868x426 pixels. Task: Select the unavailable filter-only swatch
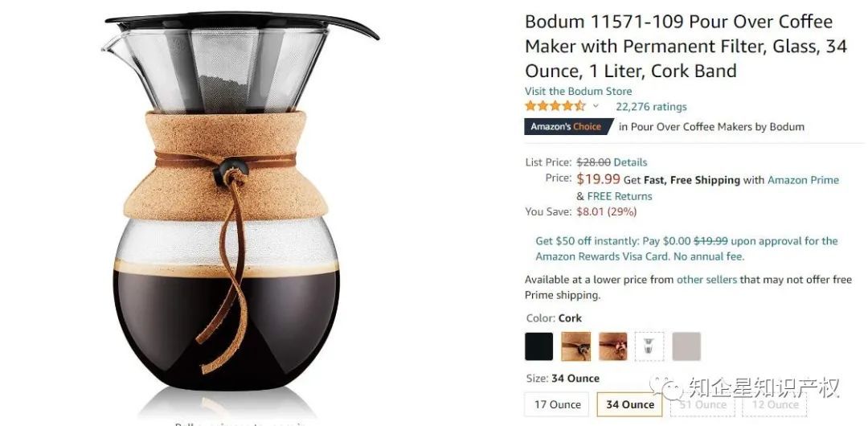point(649,346)
